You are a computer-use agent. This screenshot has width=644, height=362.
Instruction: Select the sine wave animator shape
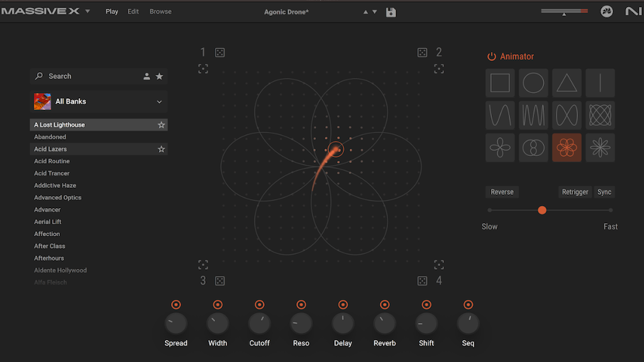pos(499,114)
